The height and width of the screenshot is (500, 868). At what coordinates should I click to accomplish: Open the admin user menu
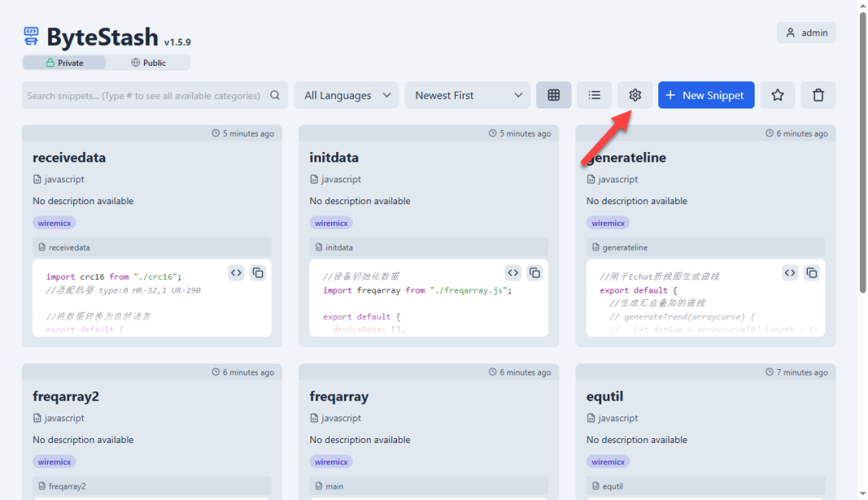[806, 33]
